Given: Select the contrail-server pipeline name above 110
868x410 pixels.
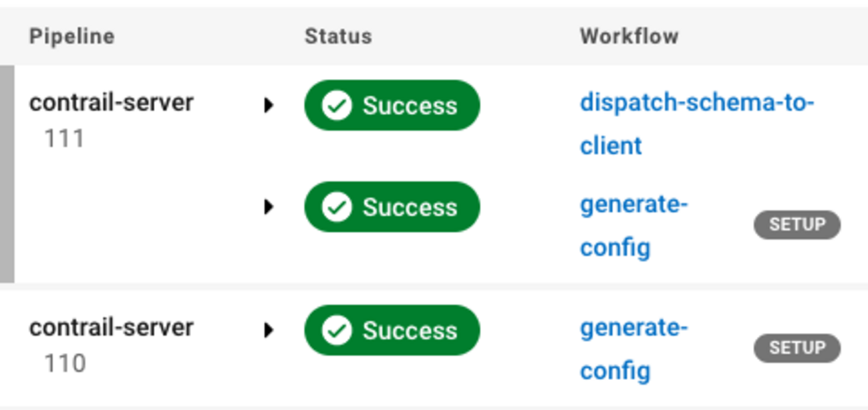Looking at the screenshot, I should click(x=112, y=328).
